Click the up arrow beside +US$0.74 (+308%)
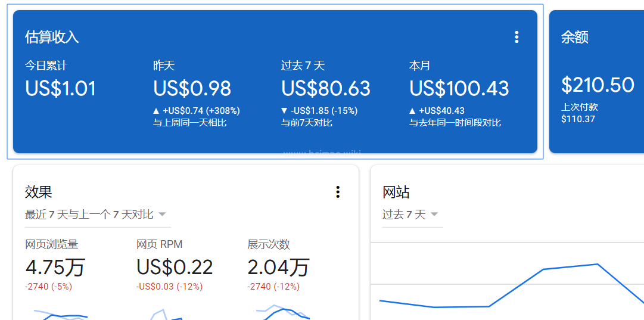Viewport: 644px width, 320px height. tap(157, 111)
